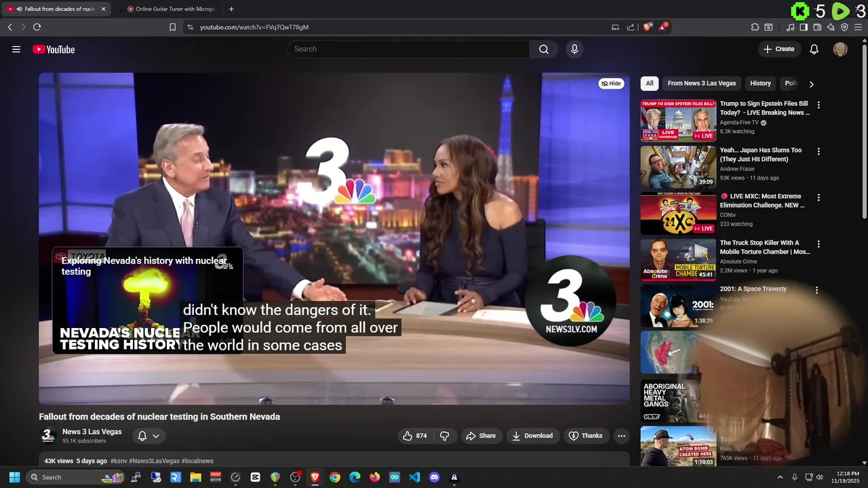Open more actions menu beside Thanks
The height and width of the screenshot is (488, 868).
pyautogui.click(x=621, y=436)
